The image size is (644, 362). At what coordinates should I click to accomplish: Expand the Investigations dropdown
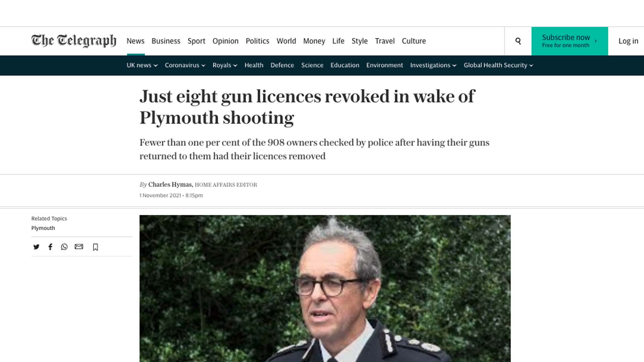[x=433, y=65]
